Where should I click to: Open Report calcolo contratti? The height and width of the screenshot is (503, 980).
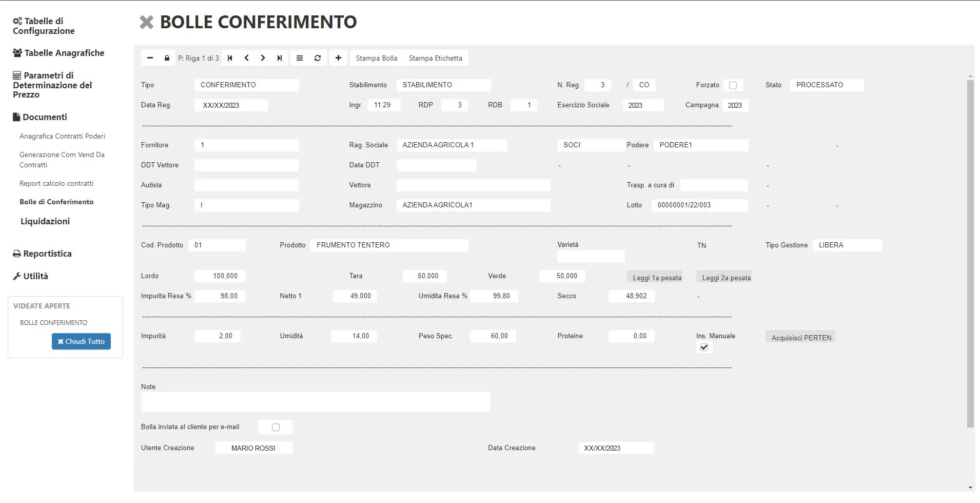56,183
